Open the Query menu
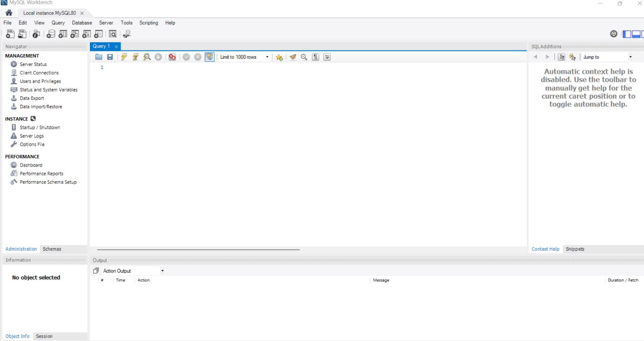Screen dimensions: 644x341 tap(58, 23)
